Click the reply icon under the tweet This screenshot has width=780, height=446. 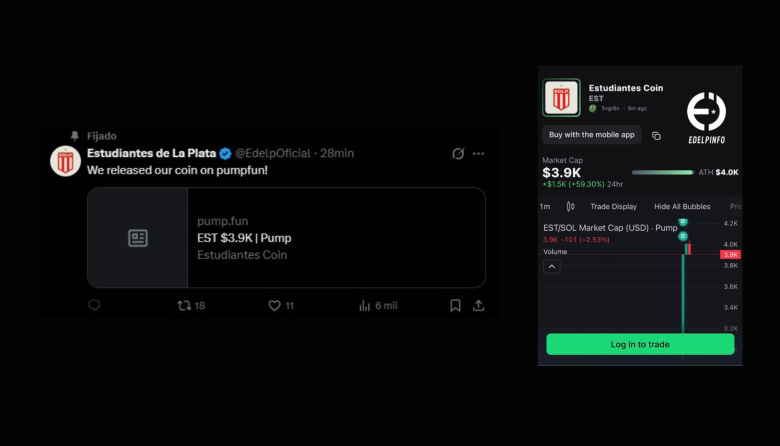point(94,305)
